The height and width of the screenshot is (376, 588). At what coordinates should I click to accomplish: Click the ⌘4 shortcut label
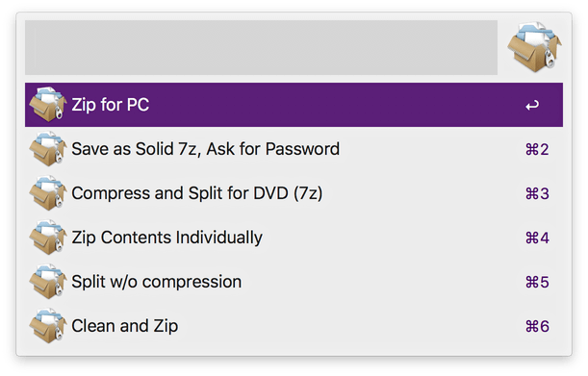click(x=537, y=238)
